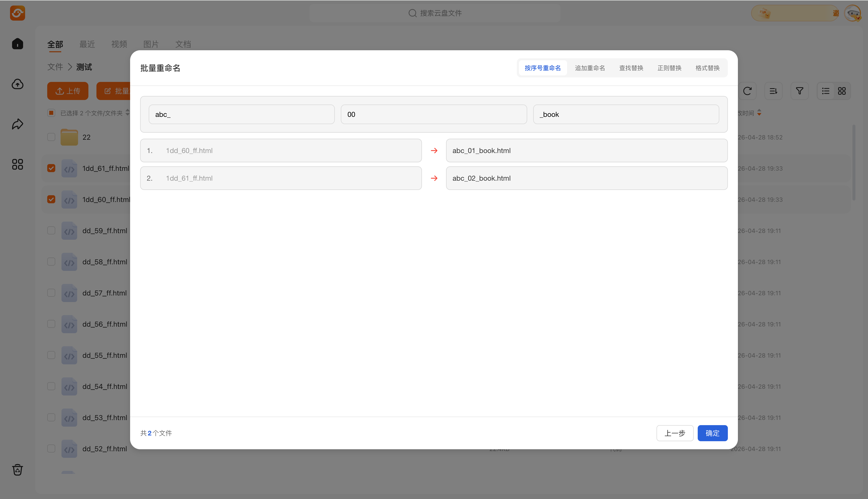This screenshot has width=868, height=499.
Task: Click the file list scrollbar
Action: point(854,163)
